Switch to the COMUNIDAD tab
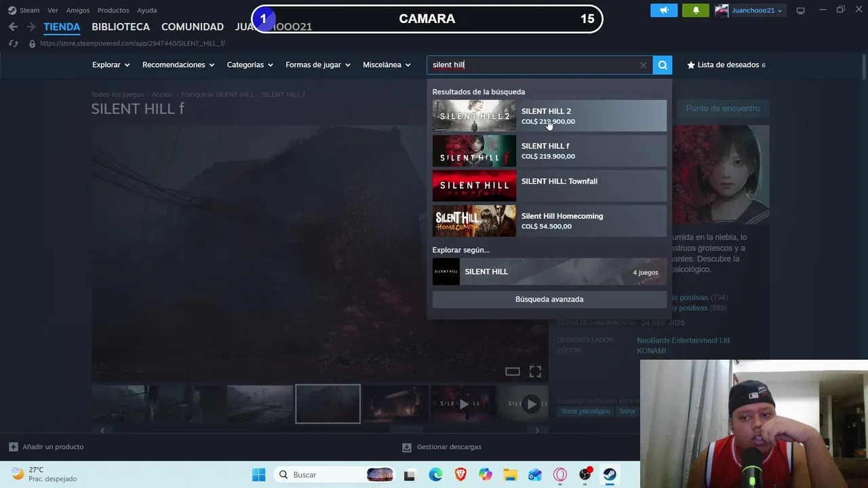The image size is (868, 488). click(x=193, y=27)
